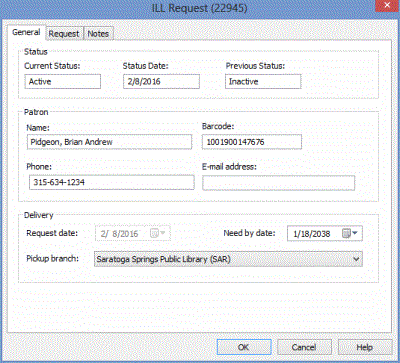Expand the Pickup branch dropdown

356,259
